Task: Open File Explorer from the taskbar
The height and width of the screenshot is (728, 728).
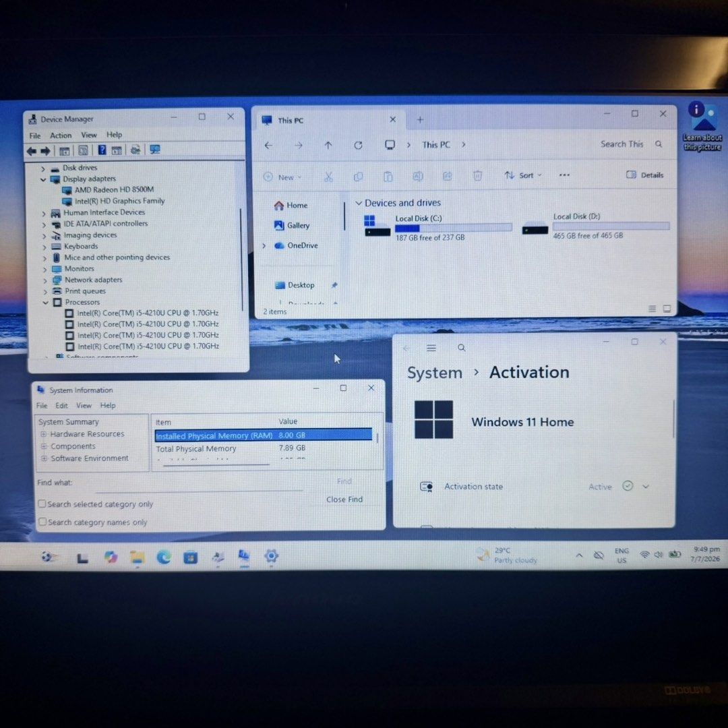Action: coord(137,557)
